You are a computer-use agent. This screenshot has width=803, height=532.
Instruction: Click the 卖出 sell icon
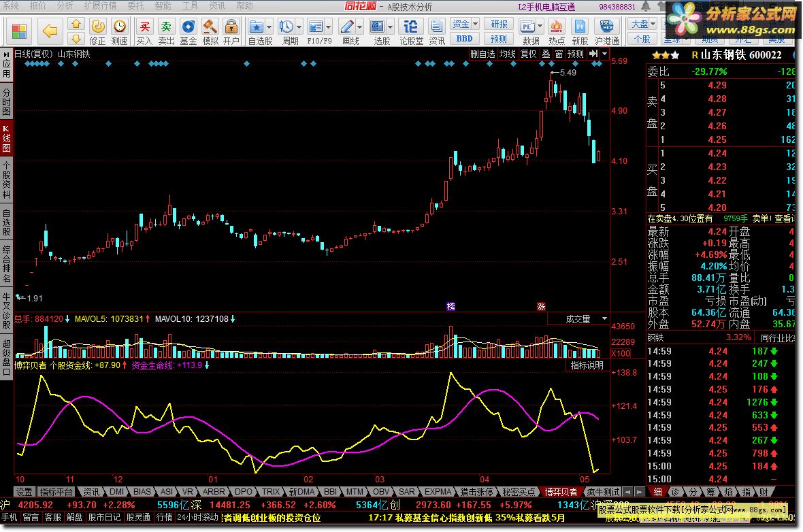[x=166, y=32]
